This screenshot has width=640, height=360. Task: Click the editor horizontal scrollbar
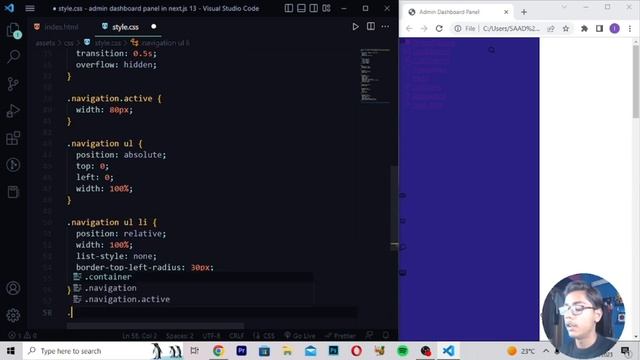[x=156, y=326]
